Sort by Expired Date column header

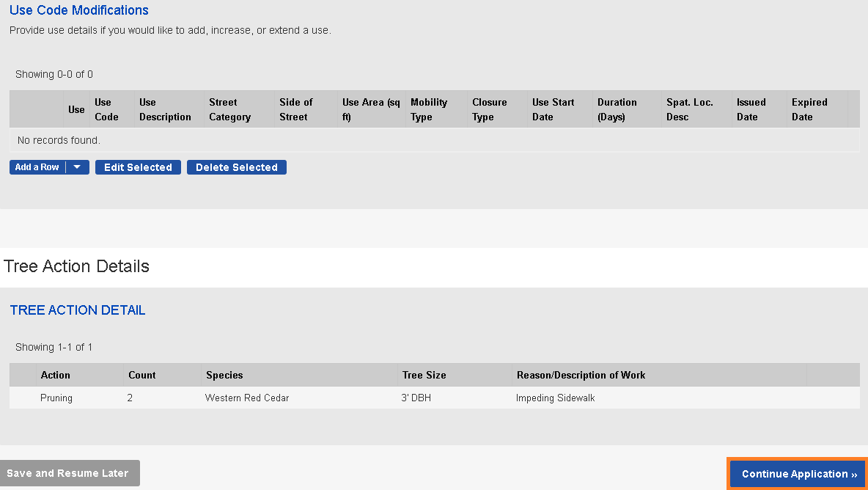(x=809, y=109)
